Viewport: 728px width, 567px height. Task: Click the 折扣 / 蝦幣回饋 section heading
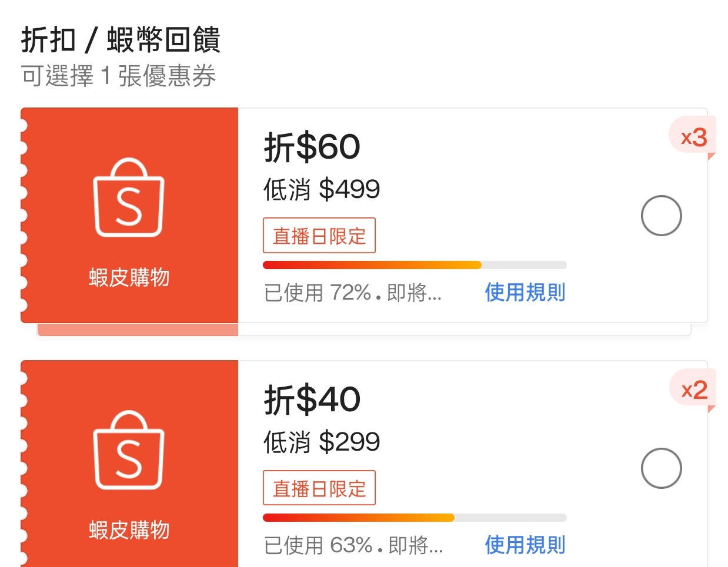point(121,40)
